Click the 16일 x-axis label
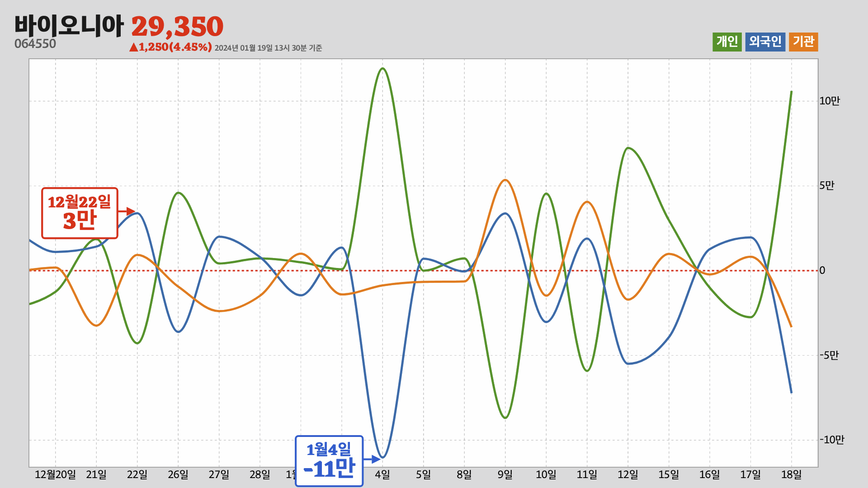The image size is (868, 488). [x=710, y=475]
